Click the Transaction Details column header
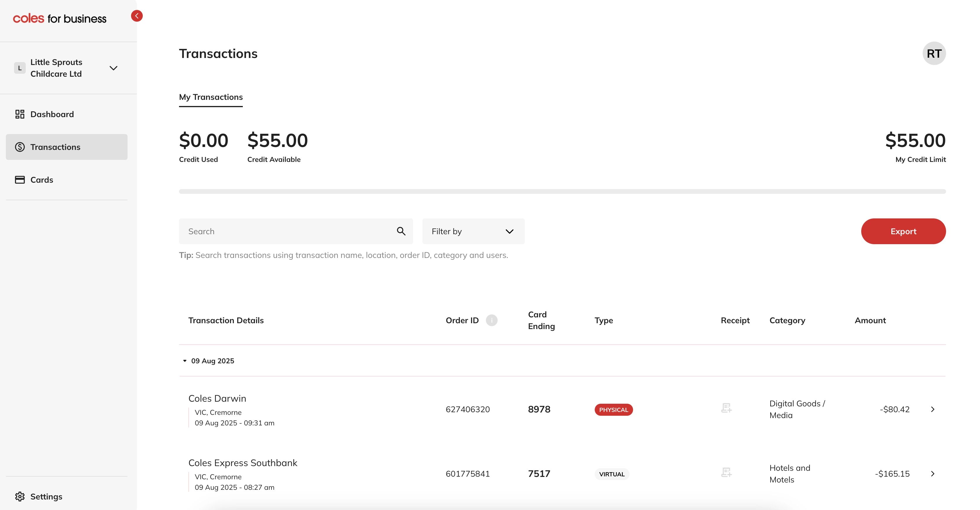This screenshot has height=510, width=980. tap(226, 321)
